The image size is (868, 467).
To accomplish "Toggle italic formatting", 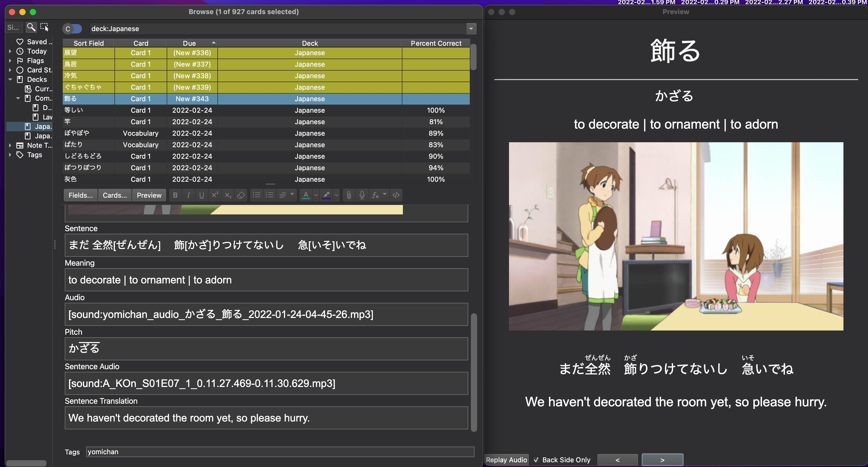I will click(x=188, y=195).
